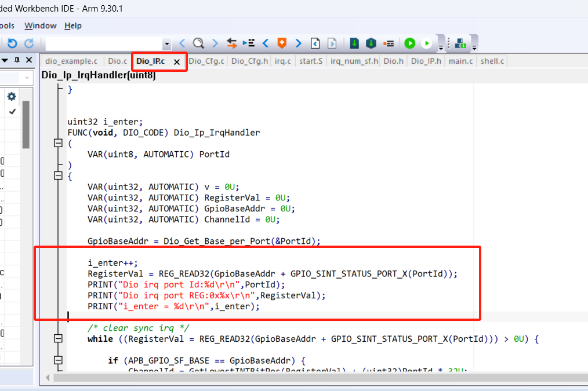Collapse the fold box at while loop line
588x391 pixels.
[x=57, y=339]
